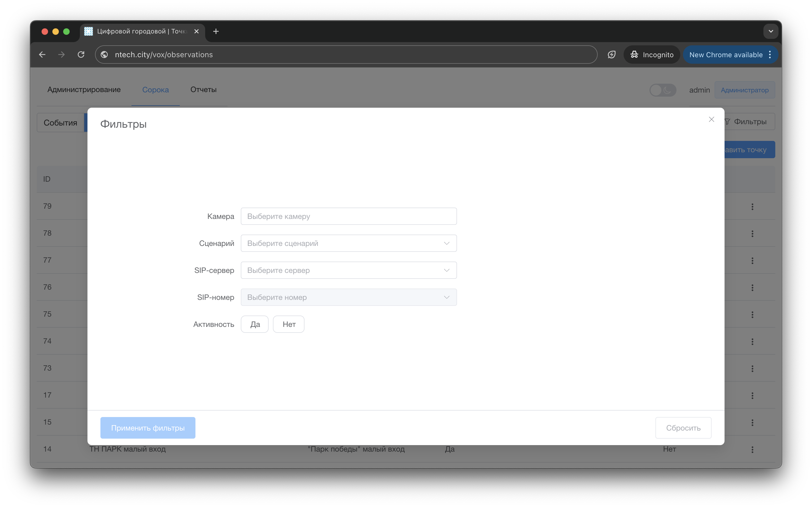This screenshot has width=812, height=508.
Task: Close the Цифровой городовой browser tab
Action: [x=197, y=31]
